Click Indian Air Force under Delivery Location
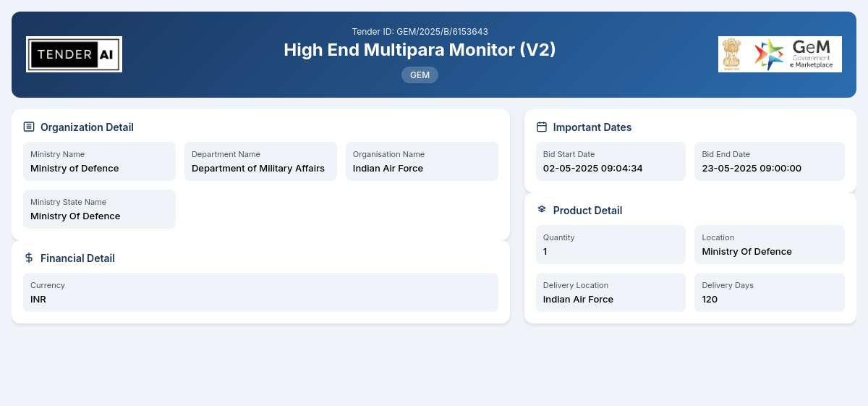This screenshot has height=406, width=868. 578,300
